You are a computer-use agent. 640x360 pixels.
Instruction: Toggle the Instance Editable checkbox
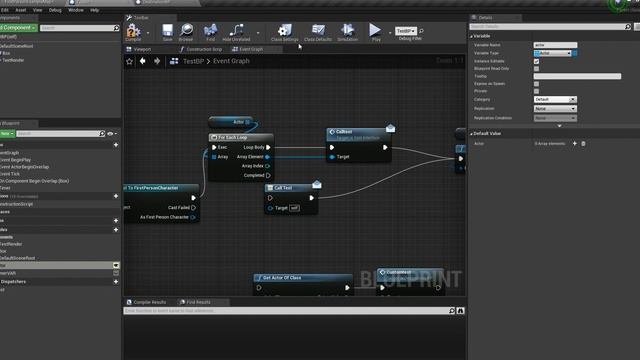point(536,61)
